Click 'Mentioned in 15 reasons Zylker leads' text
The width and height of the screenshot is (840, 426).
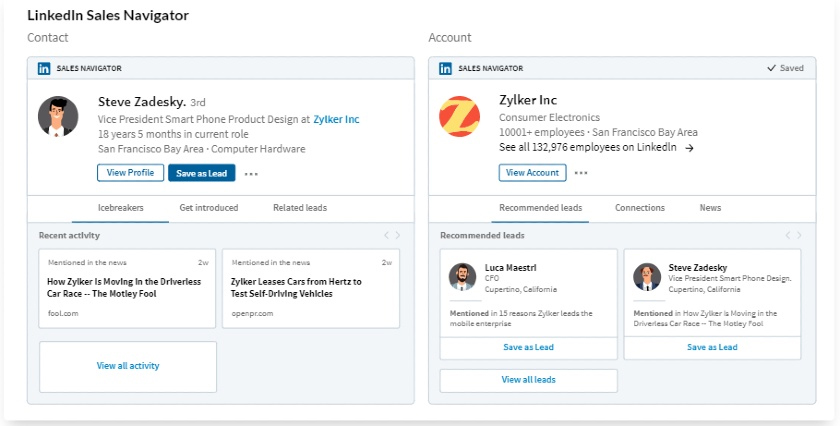[521, 318]
